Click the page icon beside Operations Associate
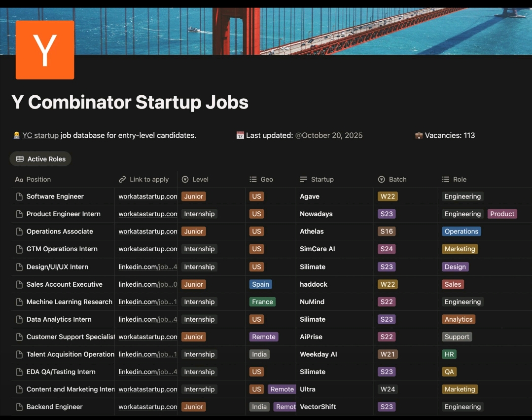The height and width of the screenshot is (420, 532). click(19, 231)
